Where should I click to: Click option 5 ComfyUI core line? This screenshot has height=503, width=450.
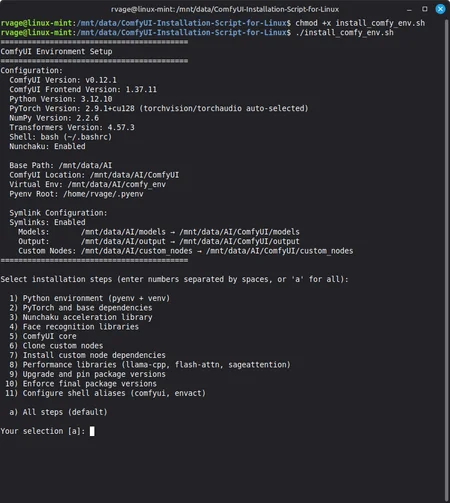point(43,336)
